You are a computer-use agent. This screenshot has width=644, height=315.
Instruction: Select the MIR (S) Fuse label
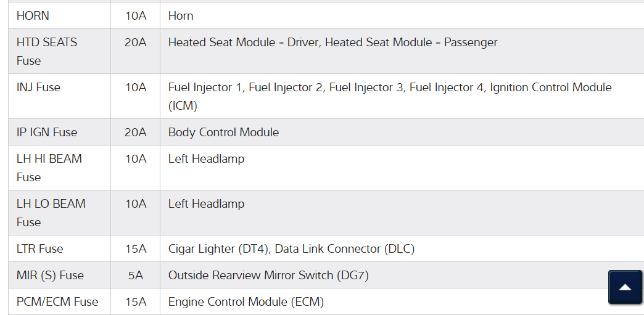tap(50, 275)
